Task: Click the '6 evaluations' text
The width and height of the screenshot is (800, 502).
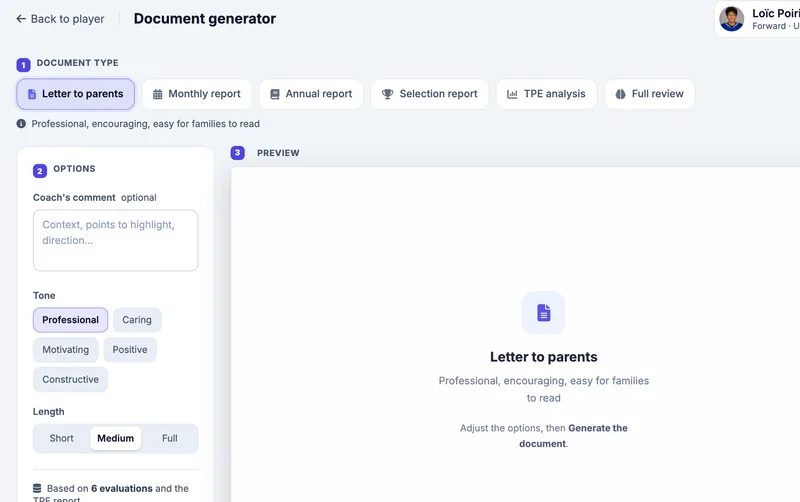Action: point(122,488)
